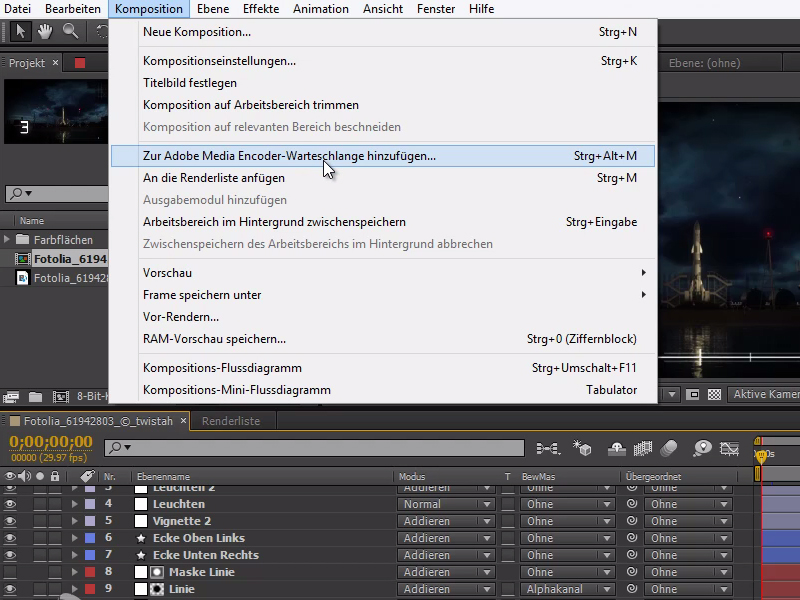Create a new folder in the project panel

click(33, 394)
